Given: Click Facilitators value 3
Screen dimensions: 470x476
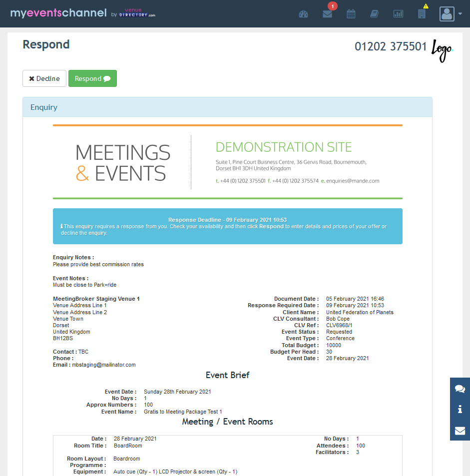Looking at the screenshot, I should (x=358, y=453).
